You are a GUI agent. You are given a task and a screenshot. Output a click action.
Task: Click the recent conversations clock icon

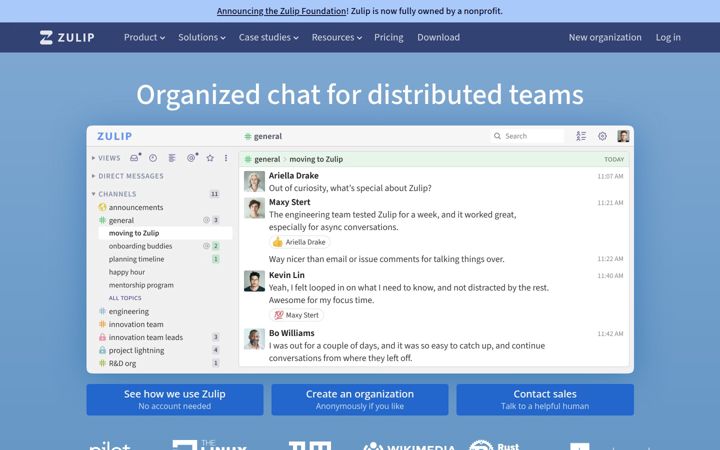[153, 158]
